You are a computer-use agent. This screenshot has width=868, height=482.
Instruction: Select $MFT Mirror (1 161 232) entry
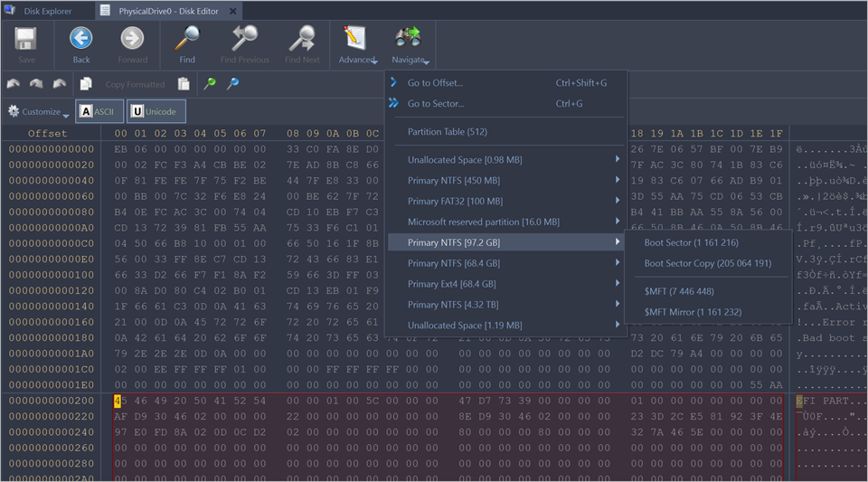pos(691,312)
